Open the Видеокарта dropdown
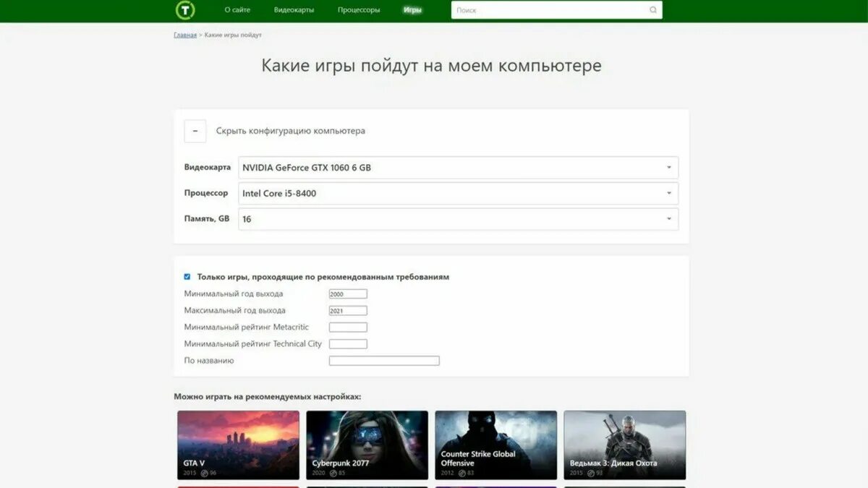The image size is (868, 488). pyautogui.click(x=459, y=168)
